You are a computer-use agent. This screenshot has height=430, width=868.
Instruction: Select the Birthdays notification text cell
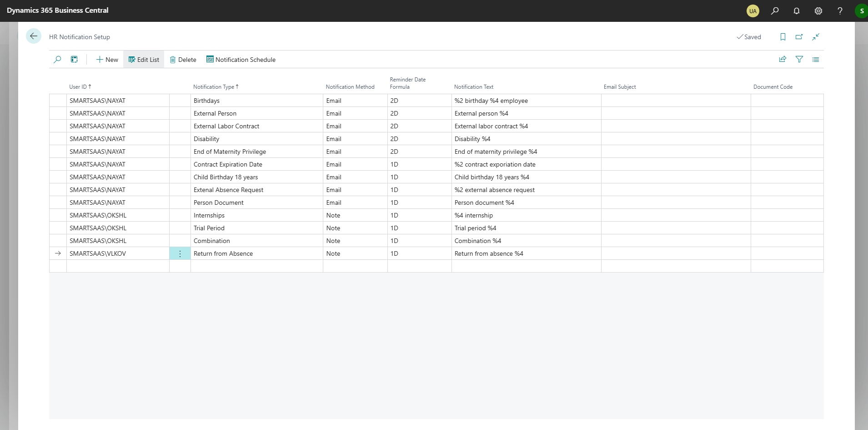point(526,101)
